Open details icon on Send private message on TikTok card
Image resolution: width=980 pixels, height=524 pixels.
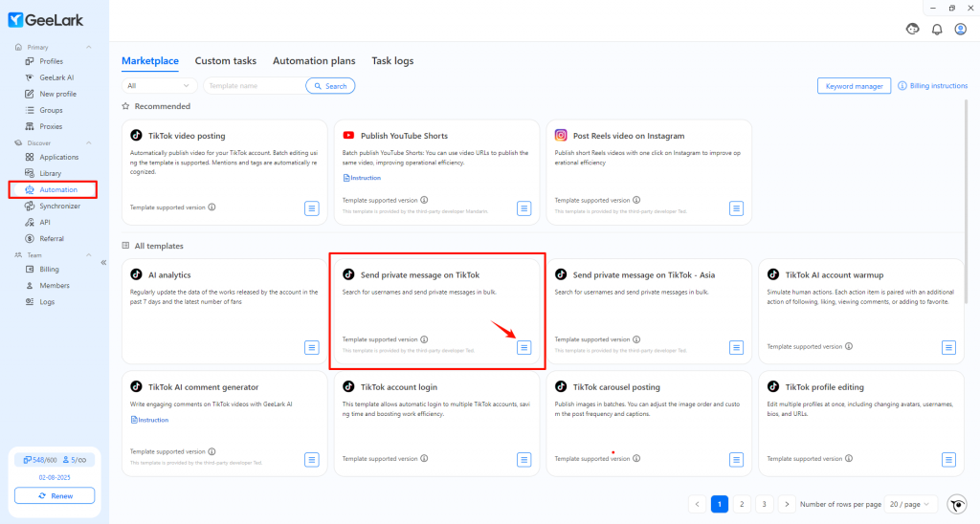[x=523, y=348]
